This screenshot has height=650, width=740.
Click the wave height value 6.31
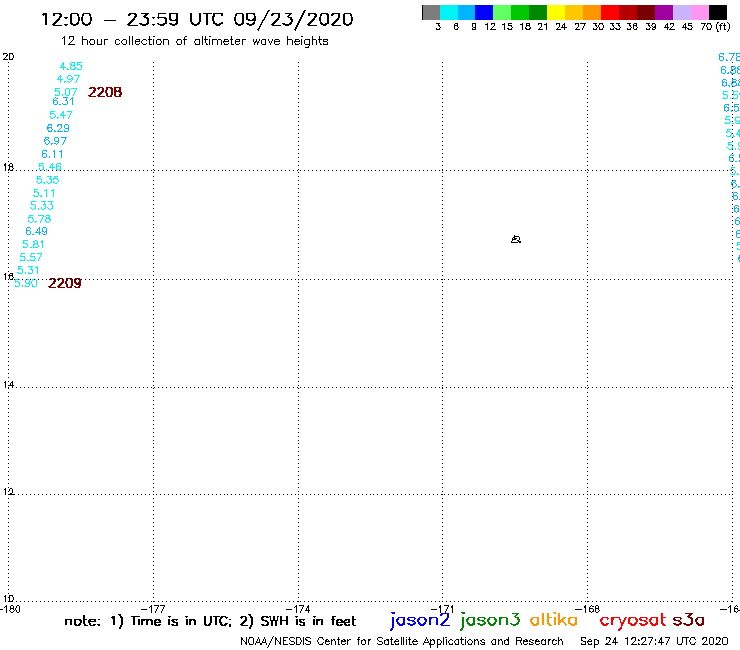(x=63, y=101)
